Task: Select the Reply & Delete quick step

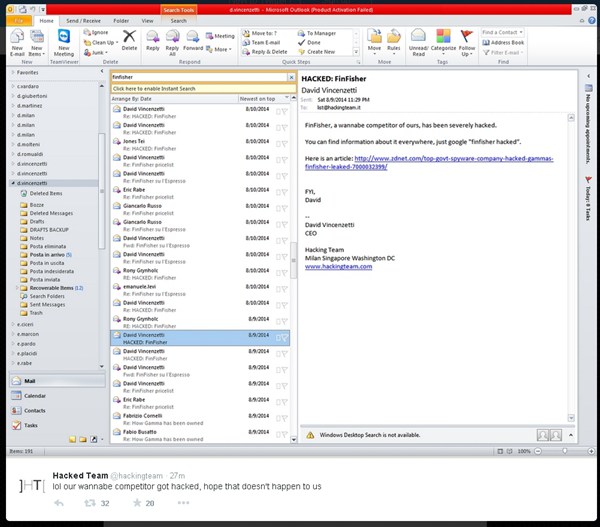Action: tap(265, 52)
